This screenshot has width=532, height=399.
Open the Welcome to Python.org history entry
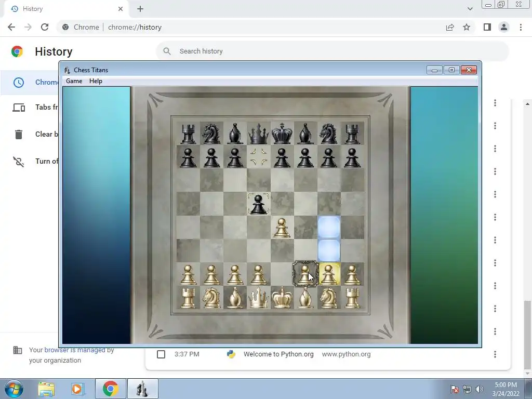coord(278,354)
